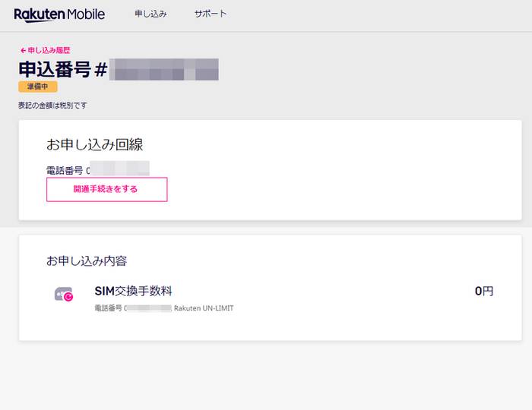
Task: Click the 準備中 status badge
Action: [x=38, y=87]
